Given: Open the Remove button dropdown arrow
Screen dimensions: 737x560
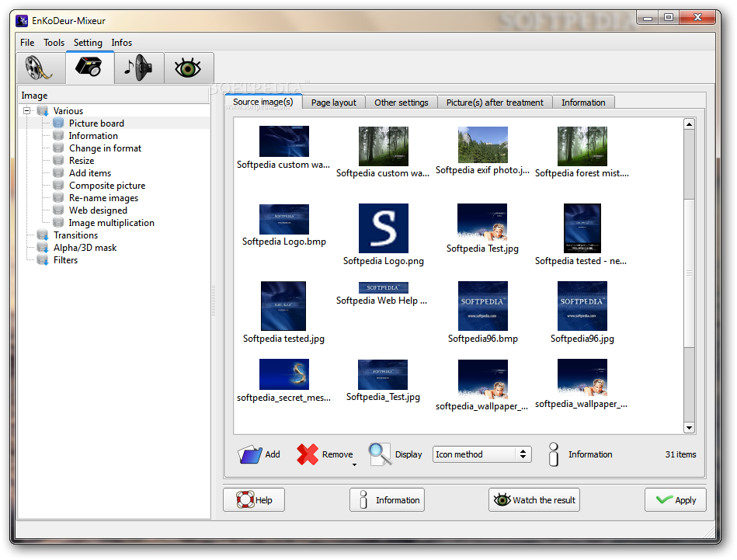Looking at the screenshot, I should coord(354,464).
